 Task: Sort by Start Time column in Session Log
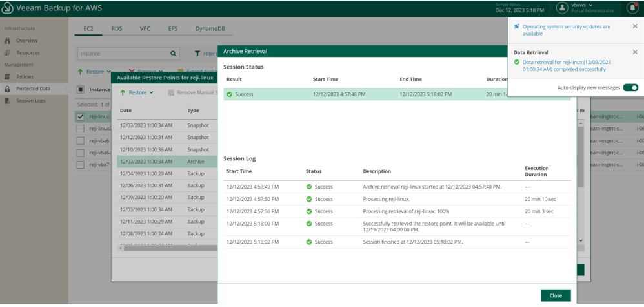click(239, 171)
